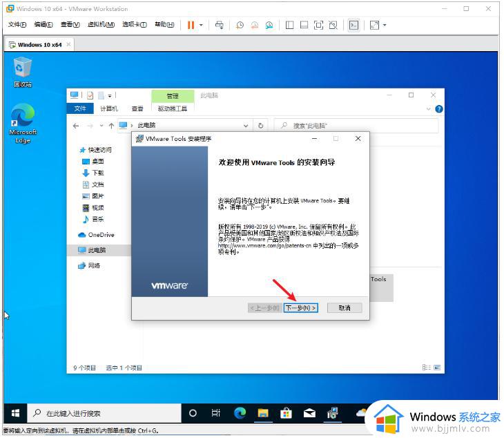Refresh the Explorer window
This screenshot has height=438, width=504.
261,126
